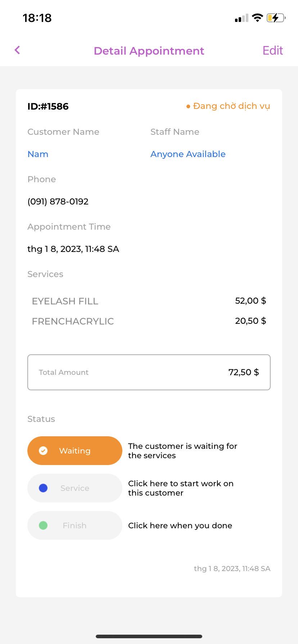Click the green dot in Finish
This screenshot has width=298, height=644.
(x=43, y=525)
